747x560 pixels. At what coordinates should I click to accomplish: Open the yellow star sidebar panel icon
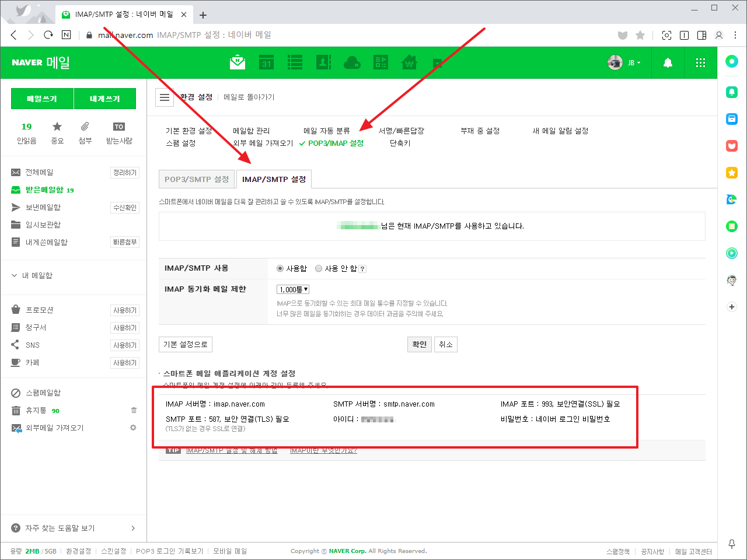(x=732, y=173)
